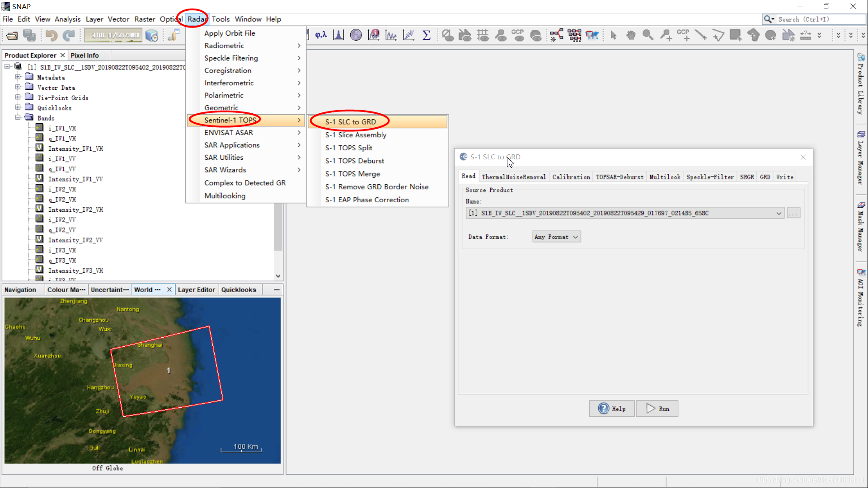Close the World view tab

169,290
